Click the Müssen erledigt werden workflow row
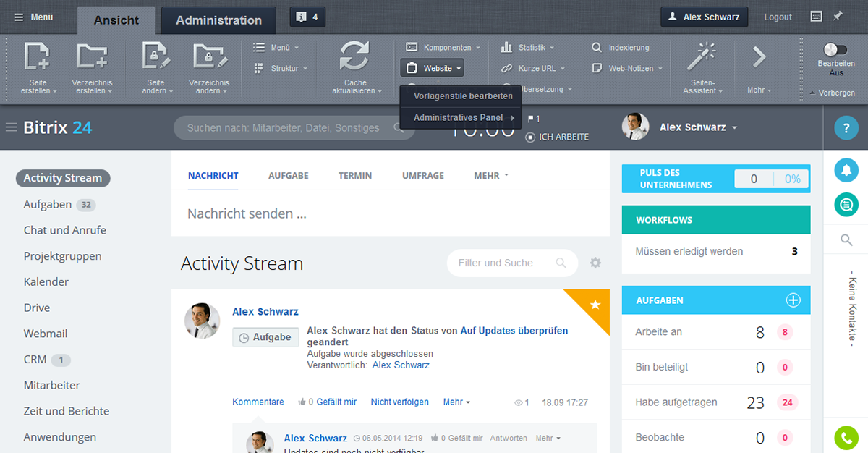The height and width of the screenshot is (453, 868). pyautogui.click(x=716, y=252)
